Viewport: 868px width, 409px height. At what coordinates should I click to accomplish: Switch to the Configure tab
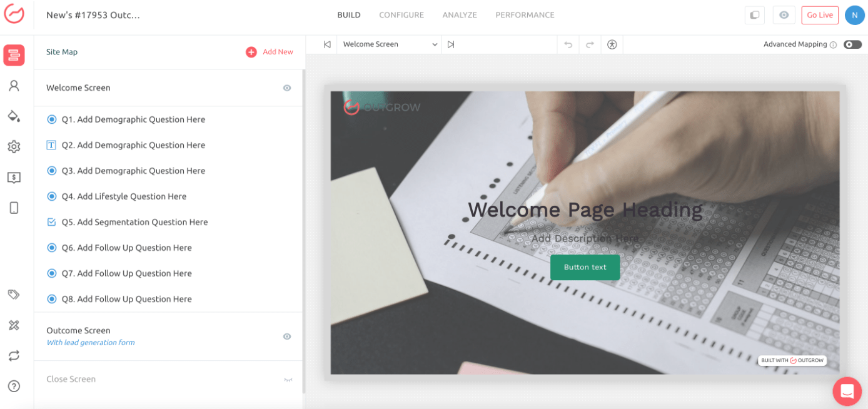pos(401,15)
